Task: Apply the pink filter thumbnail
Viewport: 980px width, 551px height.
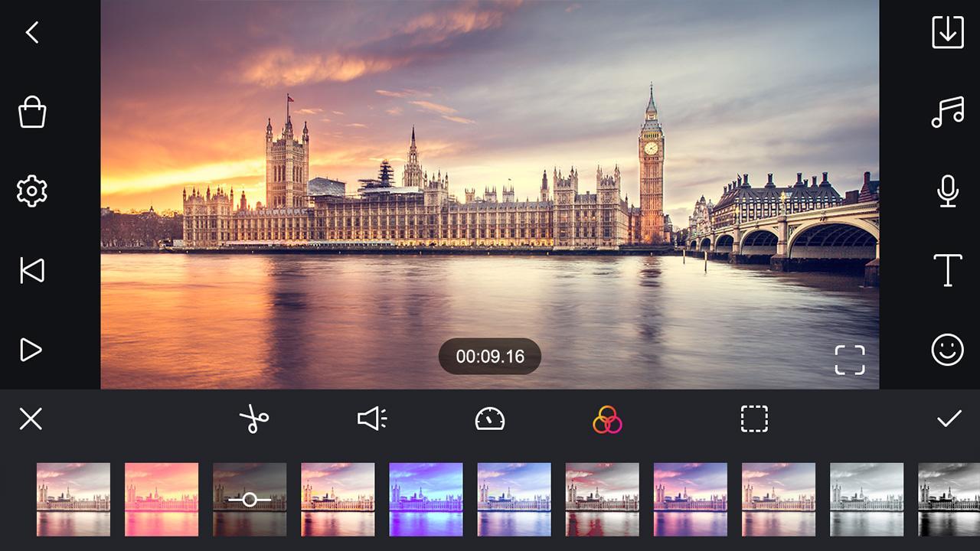Action: point(162,499)
